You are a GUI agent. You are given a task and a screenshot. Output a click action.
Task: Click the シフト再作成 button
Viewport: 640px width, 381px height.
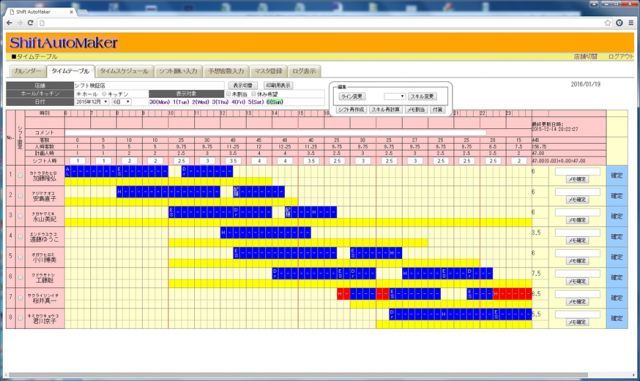(x=351, y=109)
